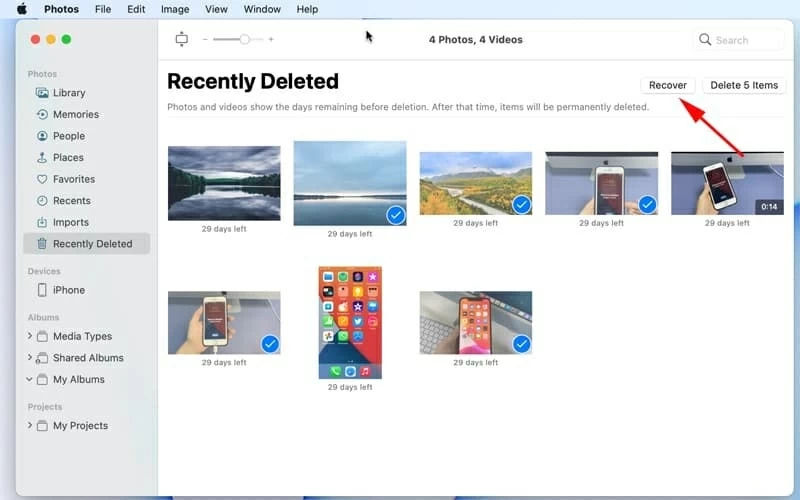Image resolution: width=800 pixels, height=500 pixels.
Task: Open the Favorites heart icon
Action: (x=42, y=179)
